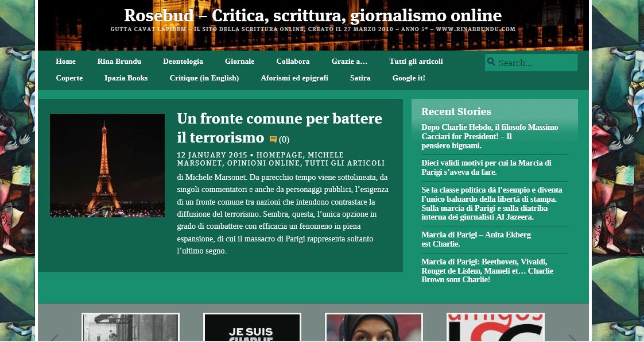
Task: Open the Home menu item
Action: pyautogui.click(x=66, y=62)
